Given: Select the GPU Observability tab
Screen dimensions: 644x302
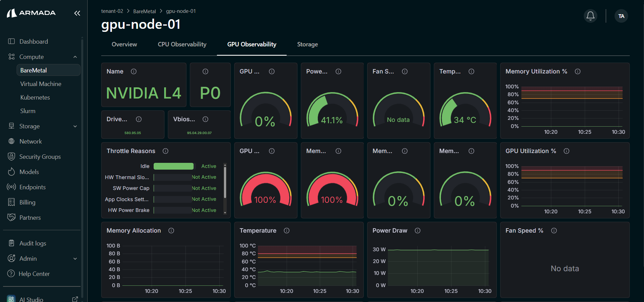Looking at the screenshot, I should pos(252,44).
